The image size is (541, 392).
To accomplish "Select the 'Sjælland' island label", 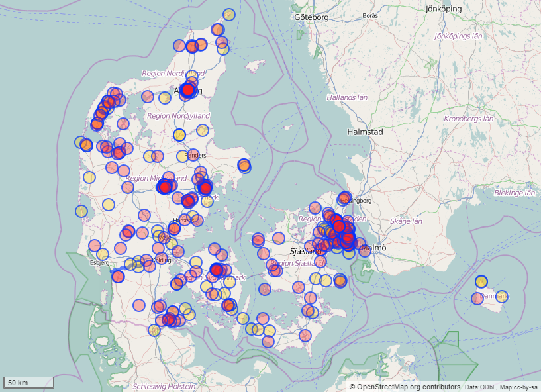I will pos(305,251).
